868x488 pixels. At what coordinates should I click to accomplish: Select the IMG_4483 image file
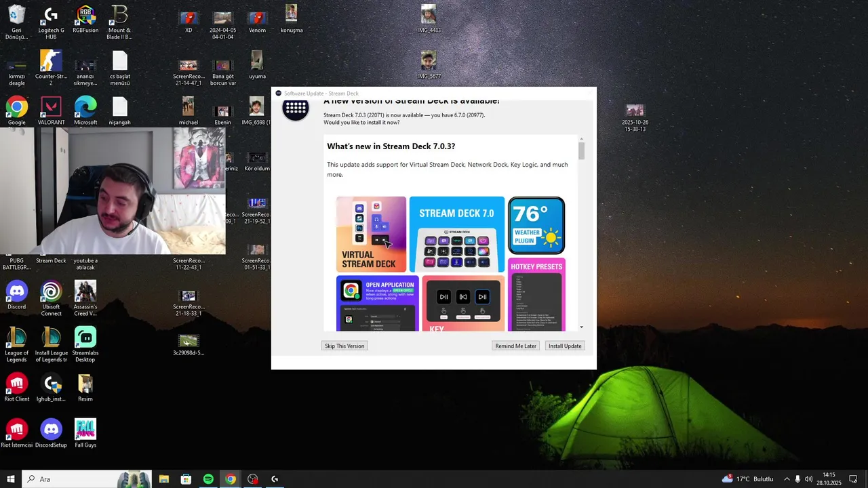pos(429,19)
